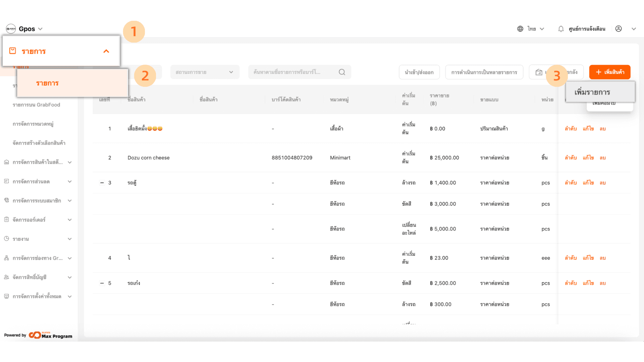Click the search magnifier icon

coord(342,72)
